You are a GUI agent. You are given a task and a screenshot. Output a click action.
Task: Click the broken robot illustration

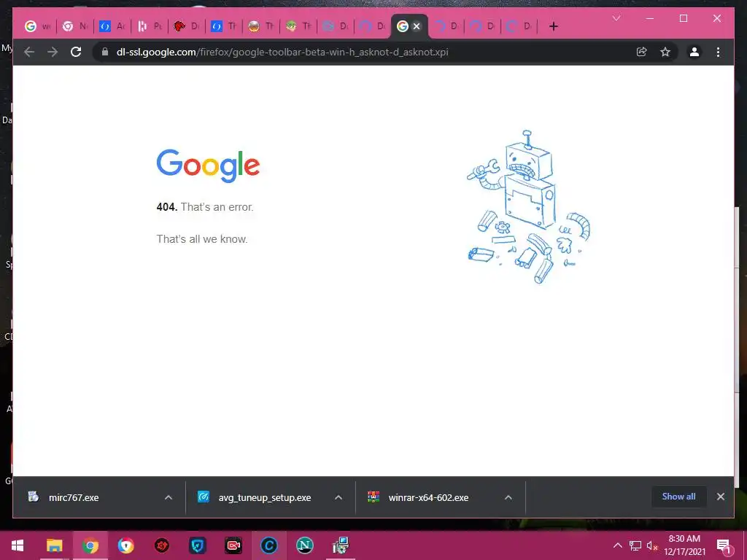pyautogui.click(x=528, y=206)
